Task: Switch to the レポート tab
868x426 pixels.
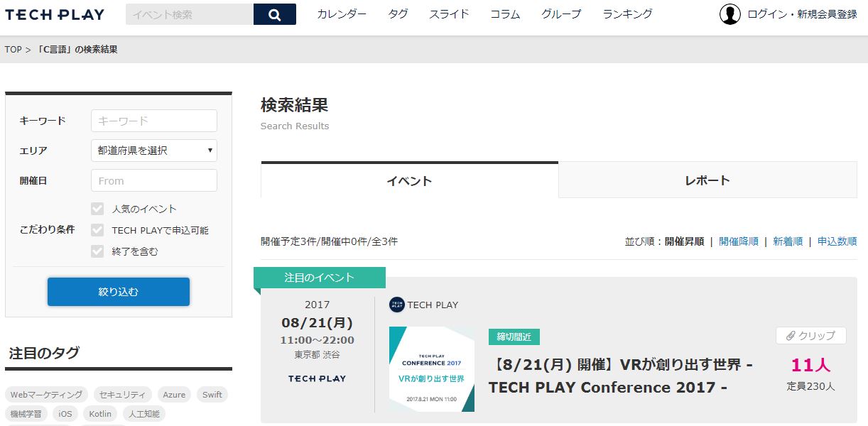Action: (x=707, y=180)
